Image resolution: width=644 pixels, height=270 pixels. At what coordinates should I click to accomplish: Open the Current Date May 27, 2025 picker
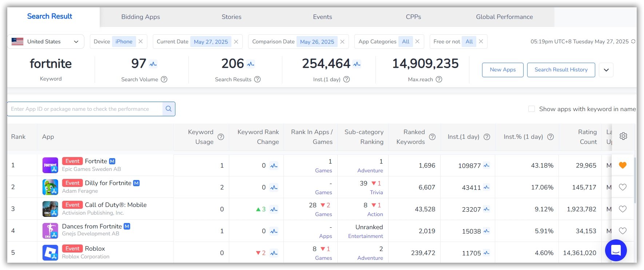(211, 42)
